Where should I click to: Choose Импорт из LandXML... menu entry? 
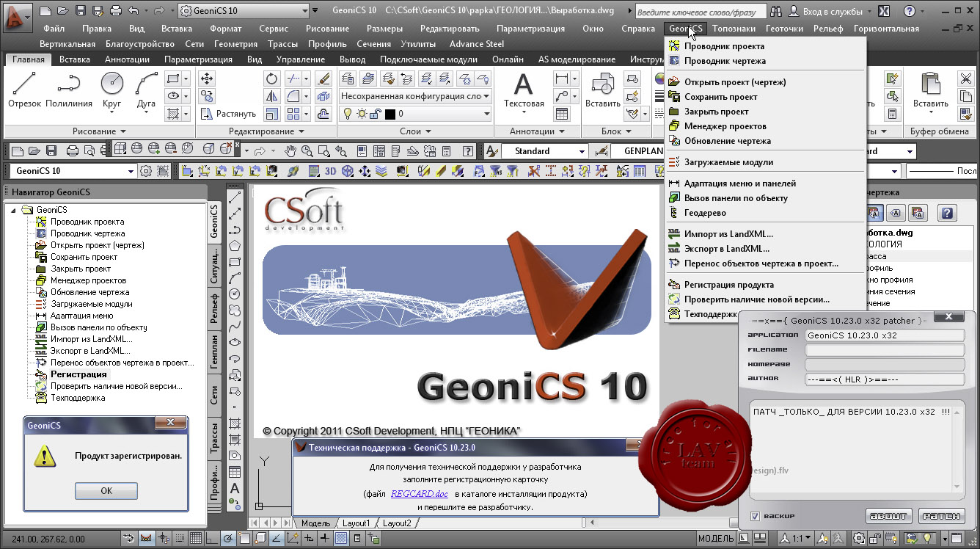pos(728,234)
